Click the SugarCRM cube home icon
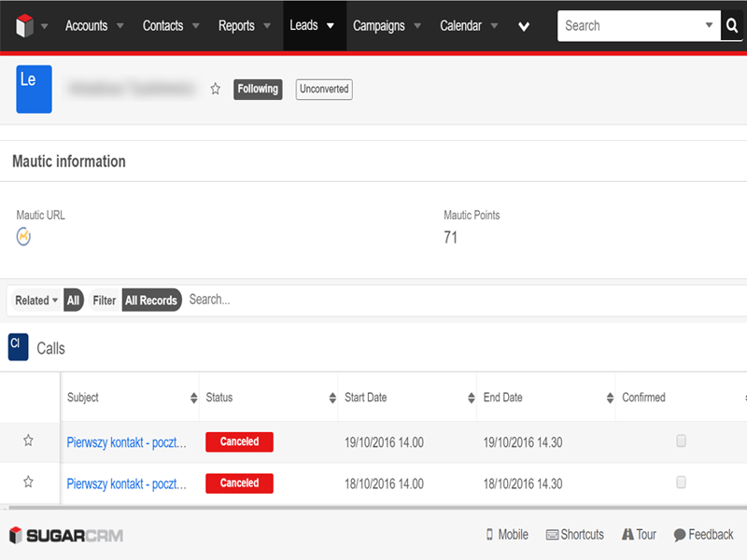 [24, 26]
